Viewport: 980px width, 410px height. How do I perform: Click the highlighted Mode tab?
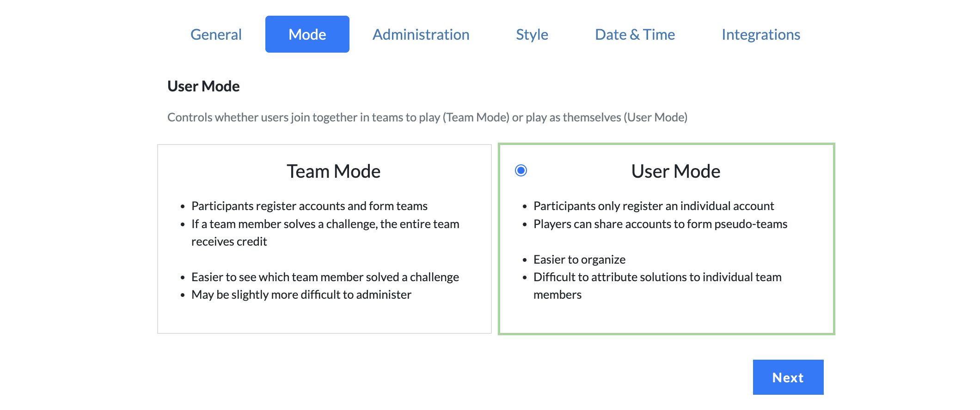click(x=307, y=34)
